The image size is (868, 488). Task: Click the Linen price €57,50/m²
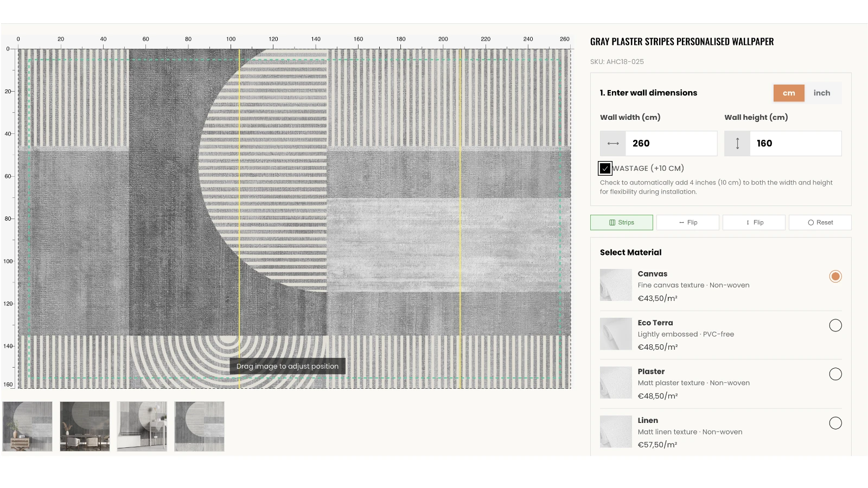(658, 445)
